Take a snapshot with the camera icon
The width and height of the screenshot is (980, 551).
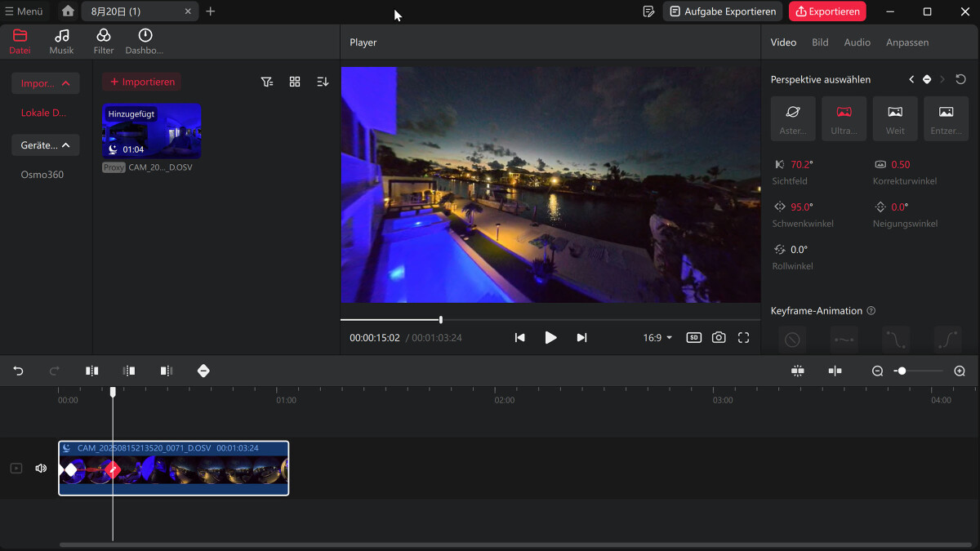(719, 337)
